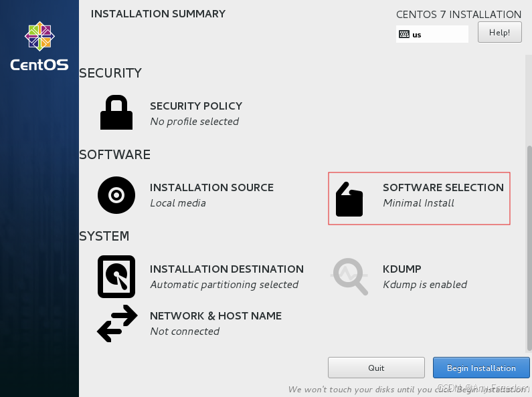Click the Quit button

[376, 368]
